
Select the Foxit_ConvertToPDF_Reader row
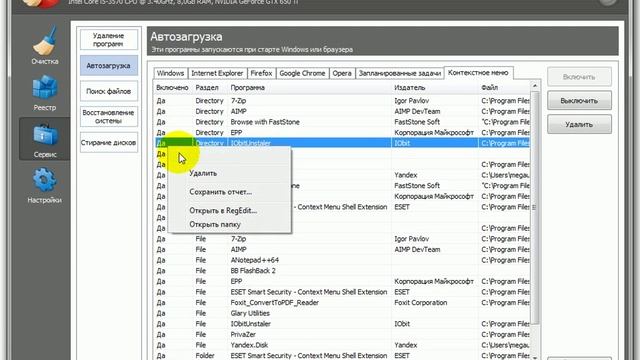point(342,302)
